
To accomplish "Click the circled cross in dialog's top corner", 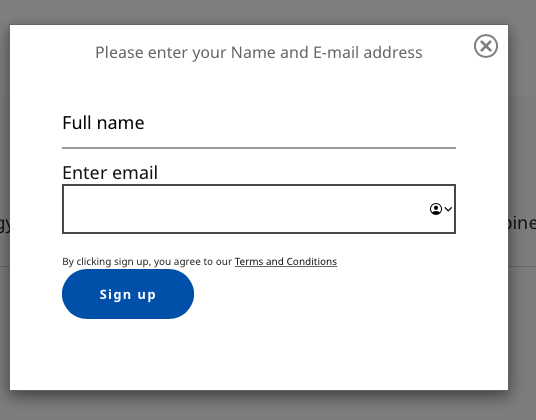I will click(x=486, y=46).
